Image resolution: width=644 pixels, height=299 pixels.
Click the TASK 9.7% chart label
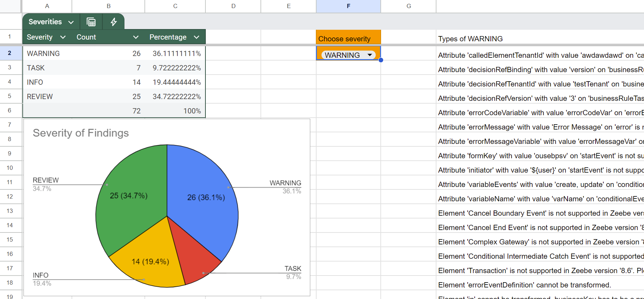pyautogui.click(x=293, y=272)
